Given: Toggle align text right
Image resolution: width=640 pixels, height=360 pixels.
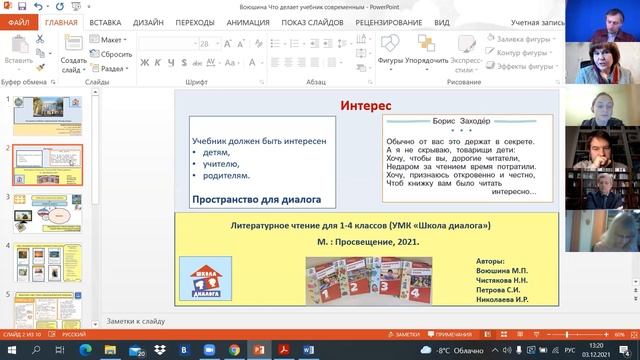Looking at the screenshot, I should (x=302, y=62).
